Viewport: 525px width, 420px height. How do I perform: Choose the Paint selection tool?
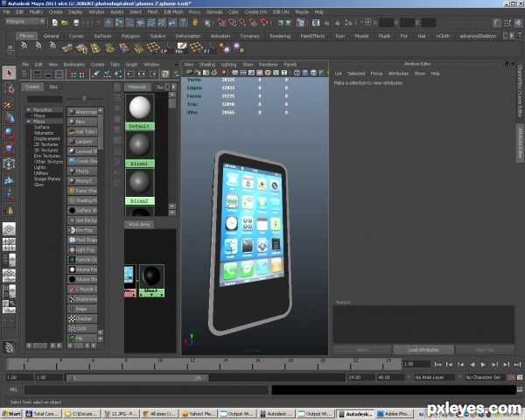[9, 104]
